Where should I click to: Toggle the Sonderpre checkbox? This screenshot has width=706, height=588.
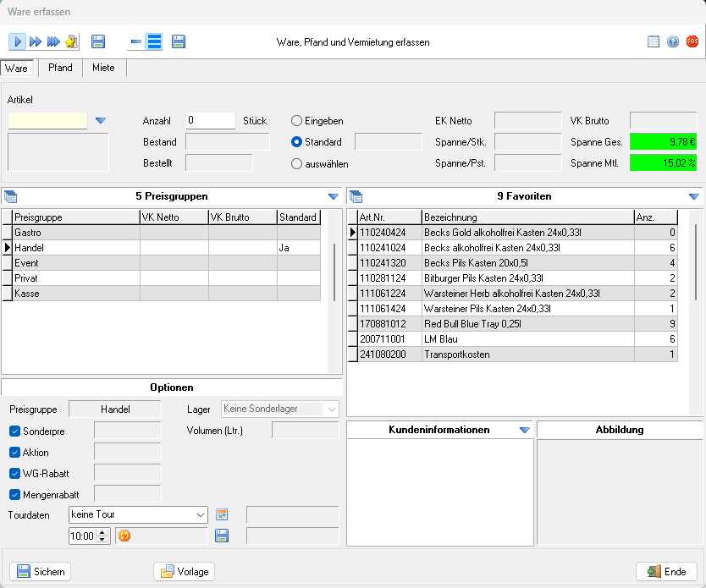[15, 431]
